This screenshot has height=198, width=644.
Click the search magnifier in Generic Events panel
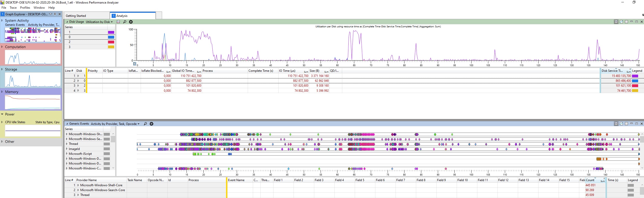point(145,124)
